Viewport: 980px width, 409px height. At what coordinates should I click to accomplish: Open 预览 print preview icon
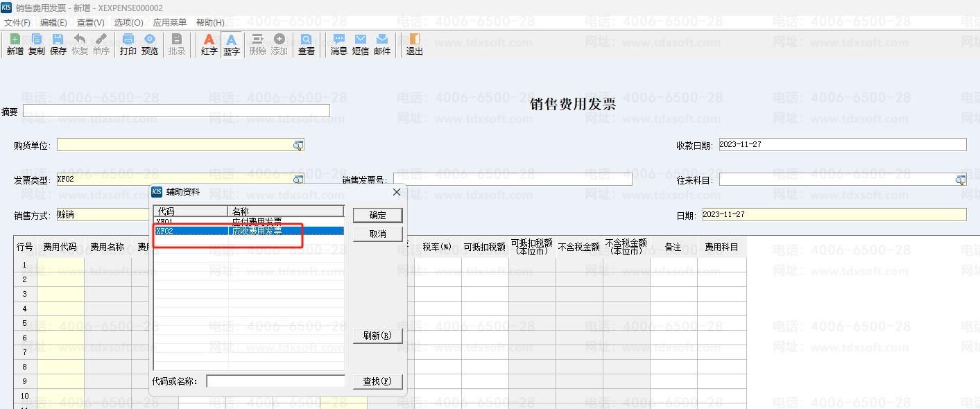149,44
